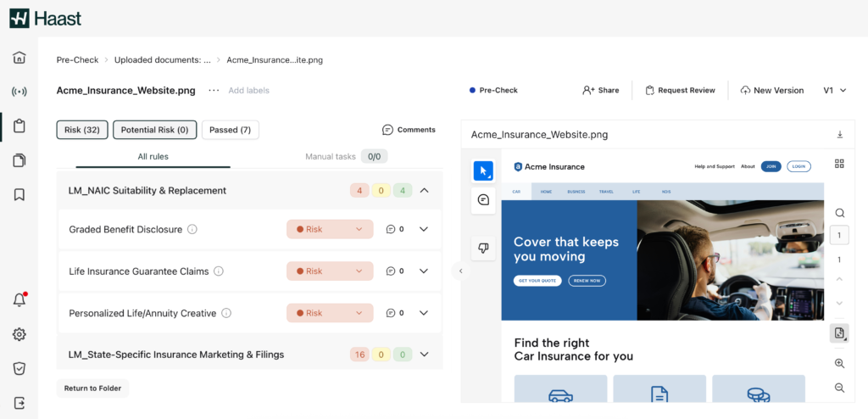Image resolution: width=868 pixels, height=419 pixels.
Task: Click GET YOUR QUOTE in document preview
Action: [537, 281]
